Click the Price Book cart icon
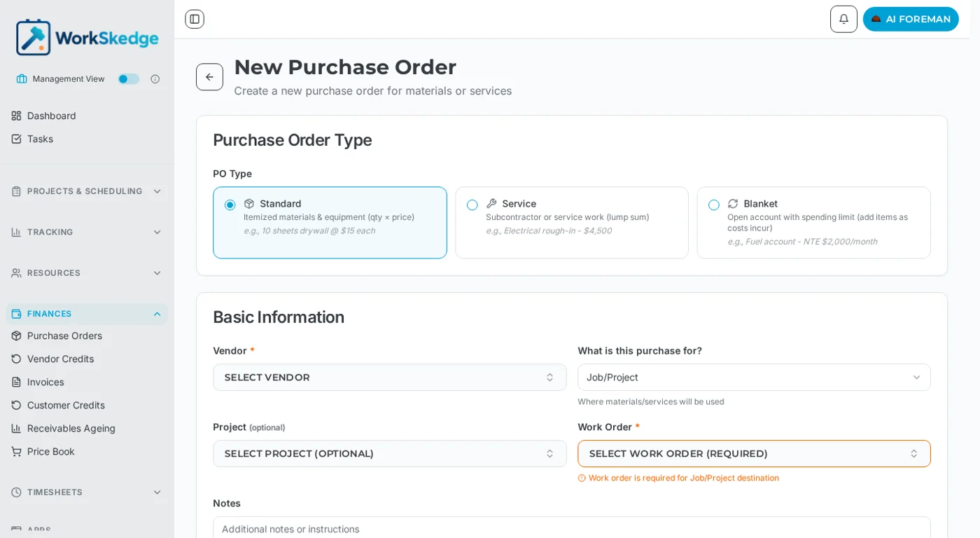The width and height of the screenshot is (980, 538). click(16, 451)
